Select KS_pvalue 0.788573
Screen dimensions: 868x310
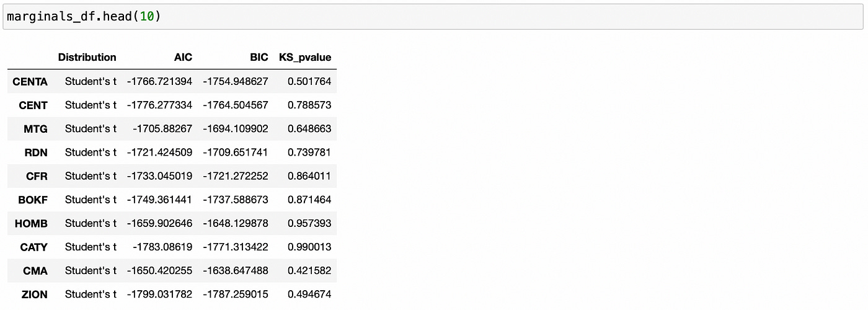(309, 105)
